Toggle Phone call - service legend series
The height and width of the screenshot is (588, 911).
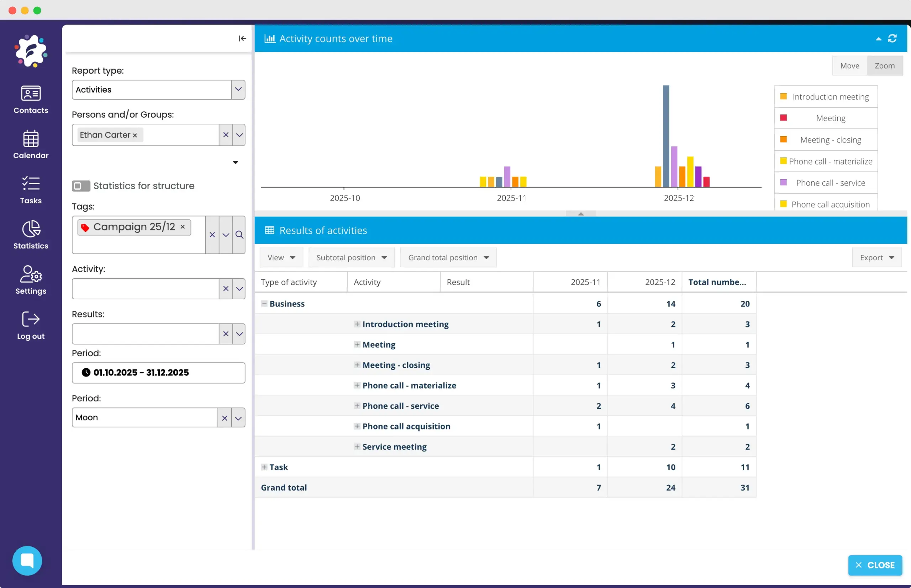point(826,183)
